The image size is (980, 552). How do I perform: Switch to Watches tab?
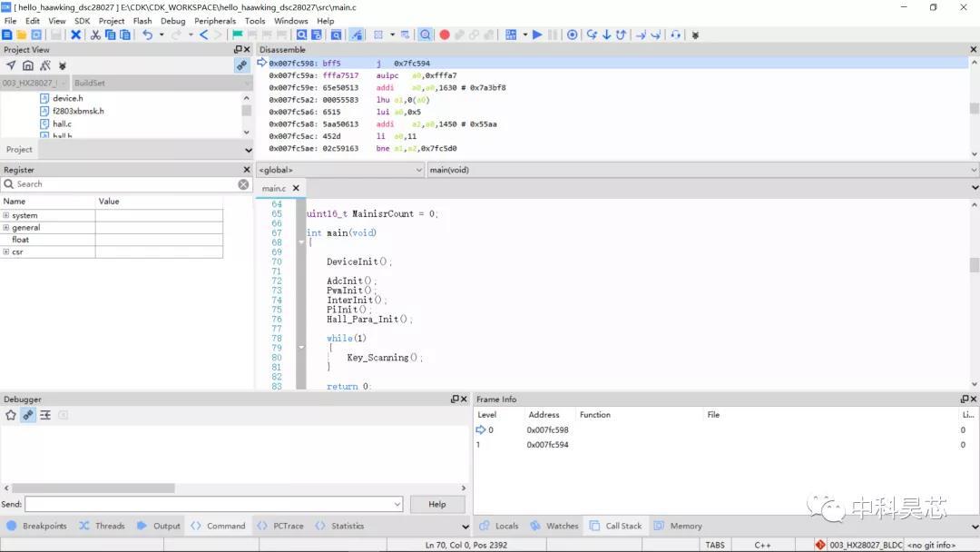554,527
